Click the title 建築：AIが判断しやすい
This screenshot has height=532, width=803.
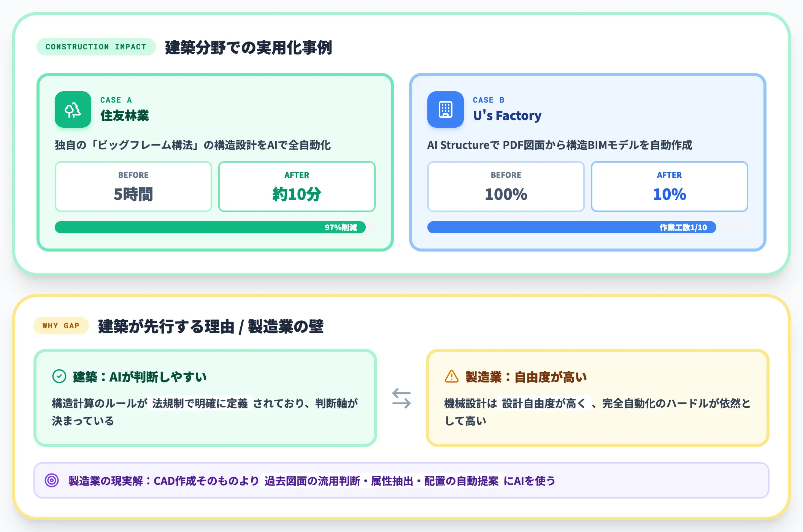(140, 377)
